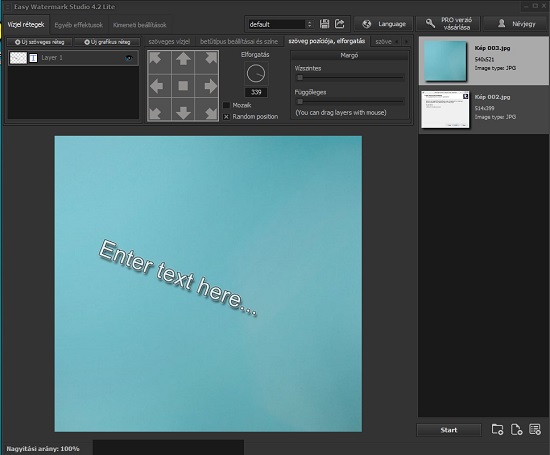Screen dimensions: 550x455
Task: Click the Start button
Action: pyautogui.click(x=449, y=430)
